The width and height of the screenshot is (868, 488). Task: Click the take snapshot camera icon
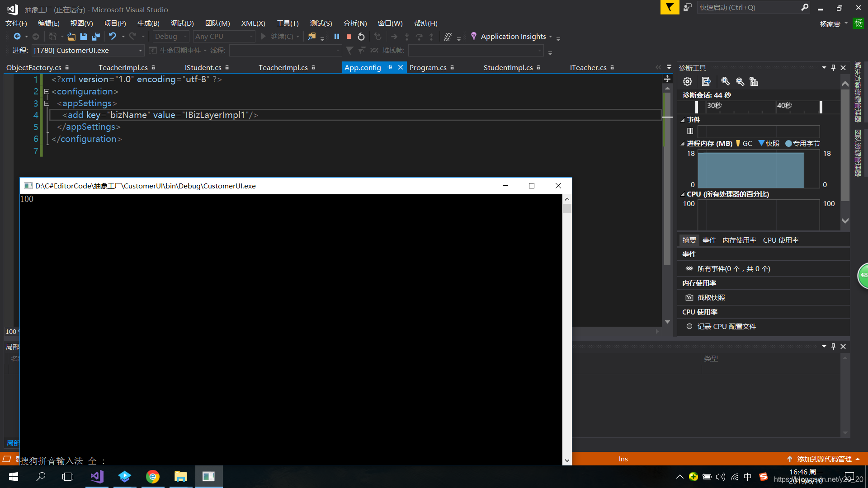point(689,297)
